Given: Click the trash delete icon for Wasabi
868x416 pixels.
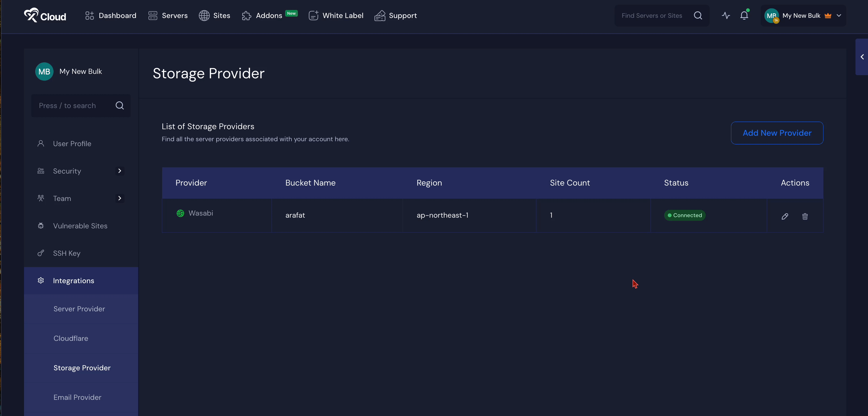Looking at the screenshot, I should pyautogui.click(x=805, y=216).
